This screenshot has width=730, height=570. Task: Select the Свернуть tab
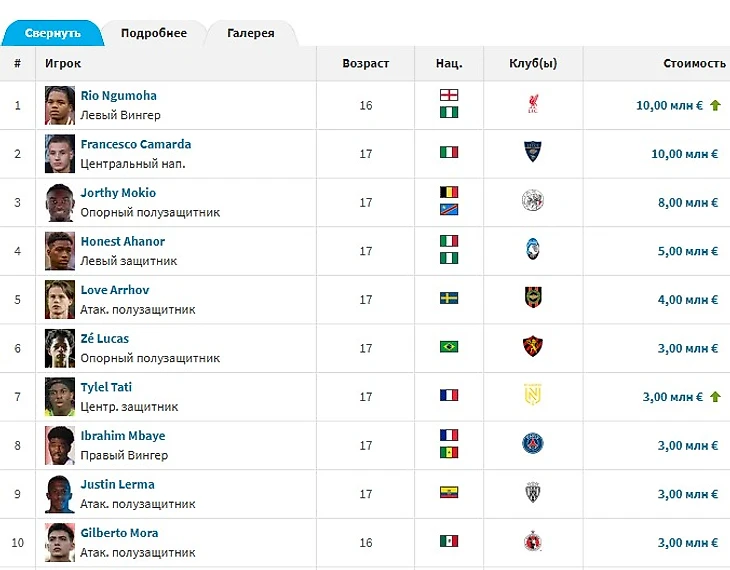tap(53, 33)
